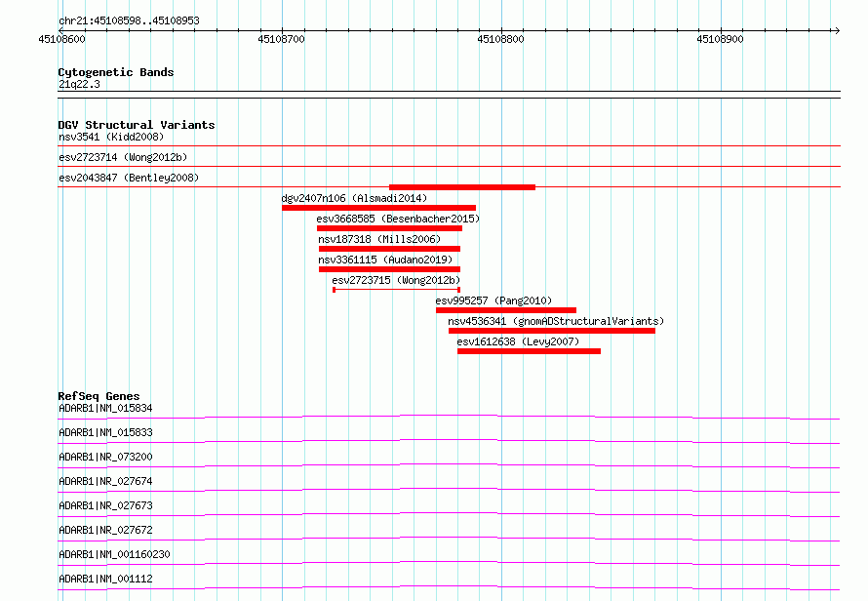Click the chr21:45108598..45108953 region label
Viewport: 868px width, 601px height.
[x=129, y=21]
